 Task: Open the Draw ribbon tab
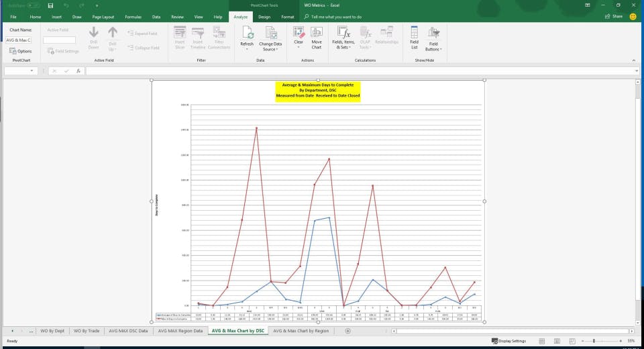pos(76,17)
